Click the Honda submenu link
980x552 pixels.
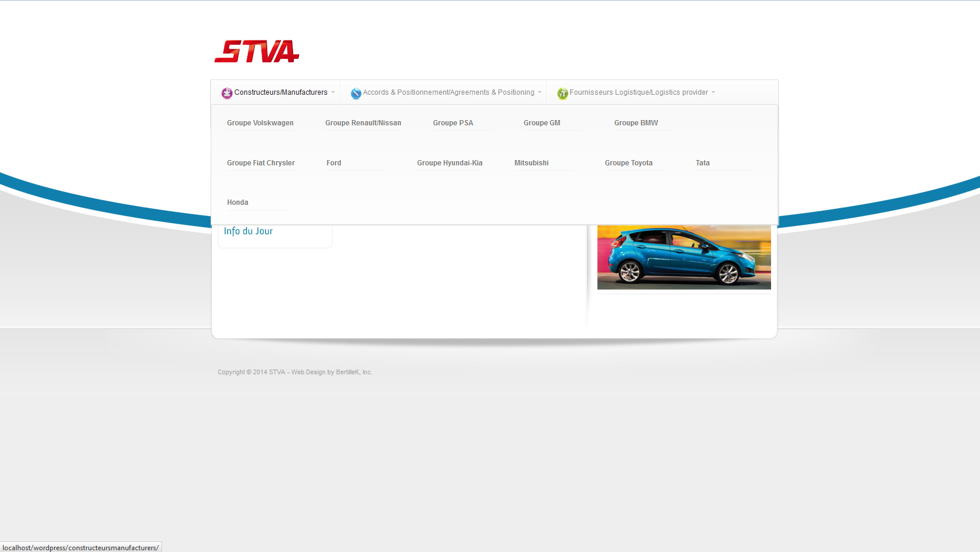238,202
